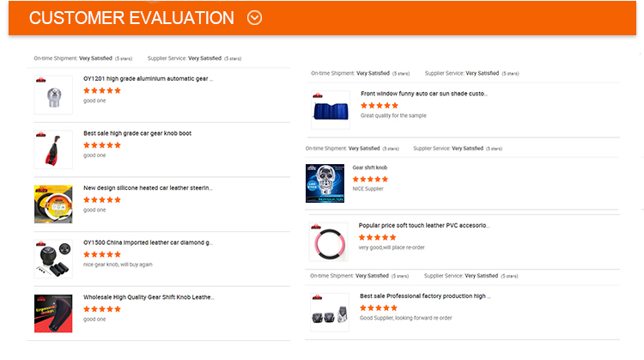Open the aluminium automatic gear knob thumbnail

tap(52, 95)
